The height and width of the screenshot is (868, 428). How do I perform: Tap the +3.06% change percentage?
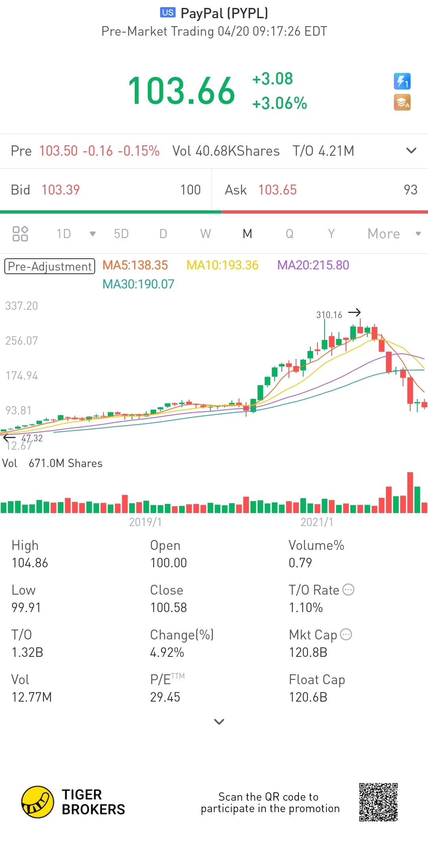[280, 103]
